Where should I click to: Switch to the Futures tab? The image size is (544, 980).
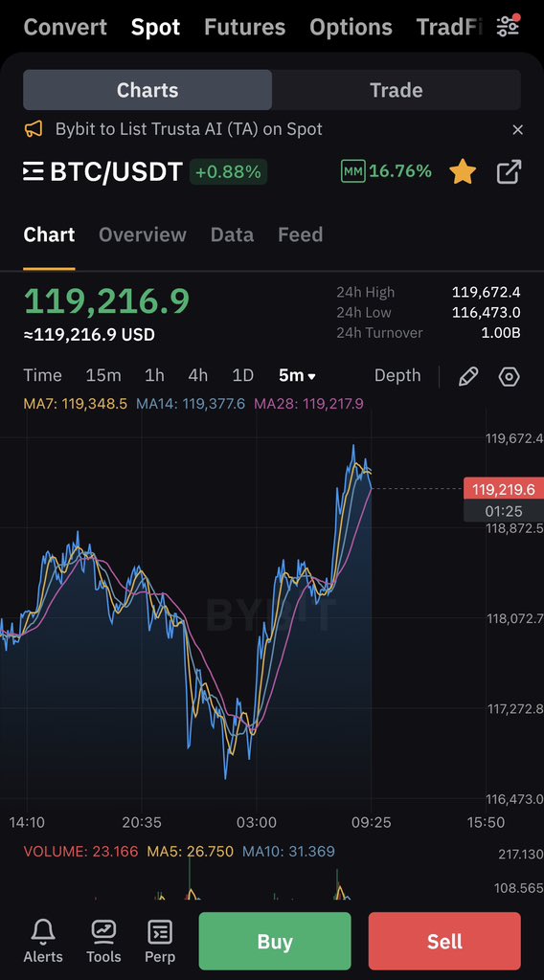pos(244,27)
